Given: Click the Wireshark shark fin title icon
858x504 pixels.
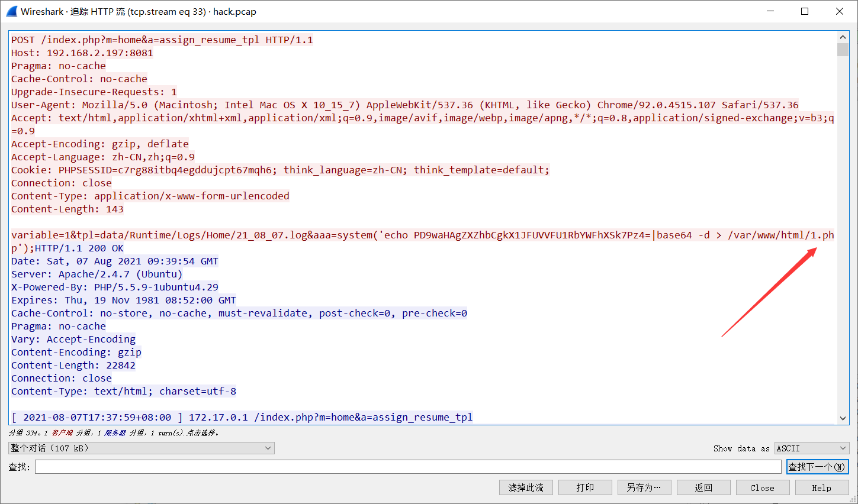Looking at the screenshot, I should click(x=12, y=11).
